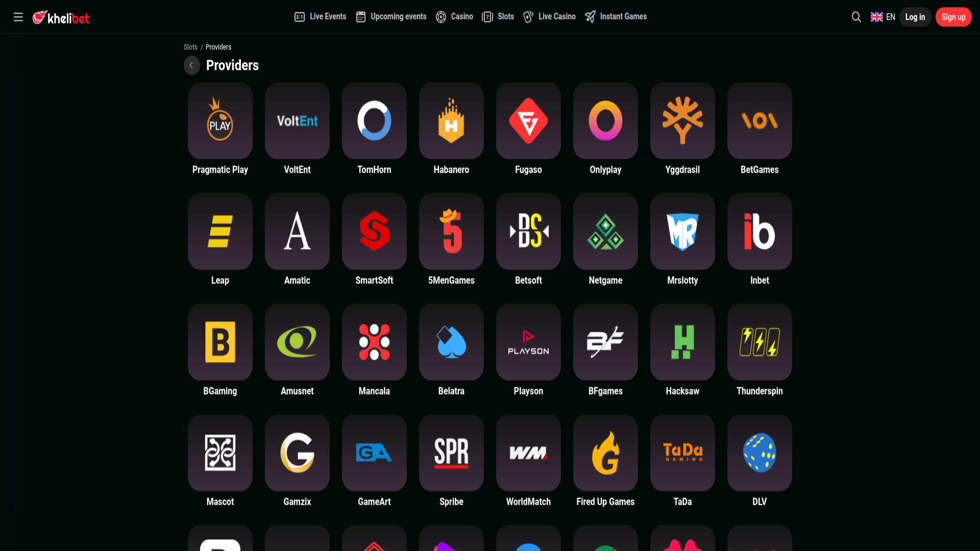
Task: Select the Spribe provider logo
Action: 451,453
